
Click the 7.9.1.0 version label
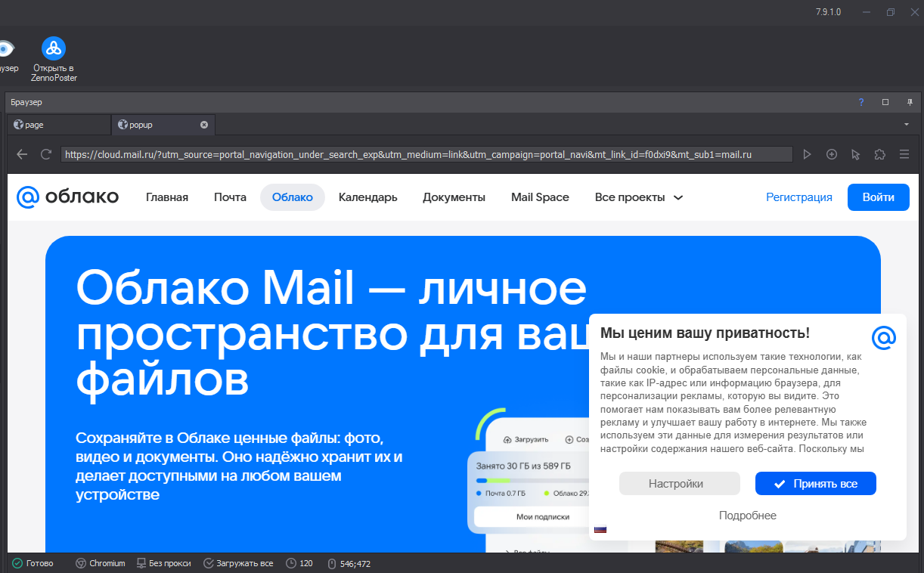pos(828,12)
